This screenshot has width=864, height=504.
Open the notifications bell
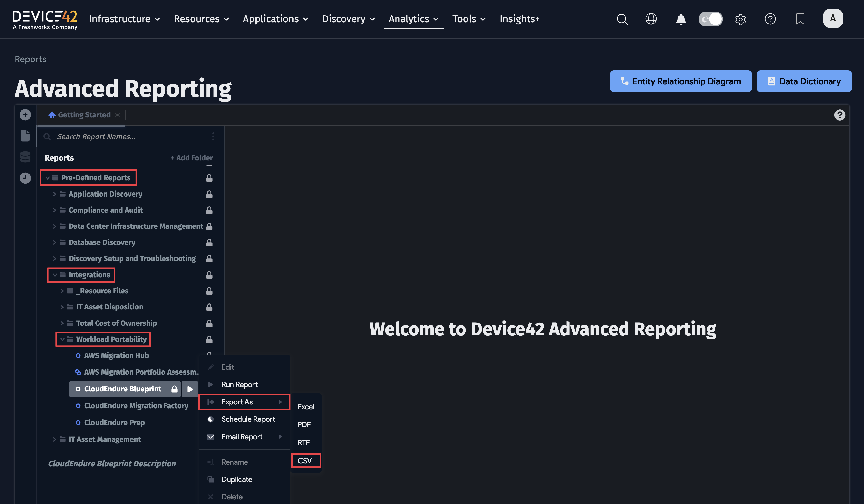[x=680, y=19]
